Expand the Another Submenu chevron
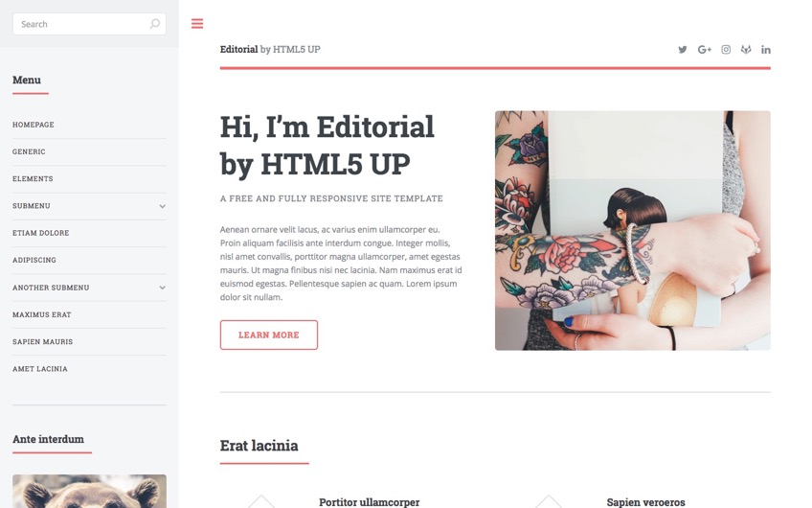Image resolution: width=812 pixels, height=508 pixels. pos(162,288)
